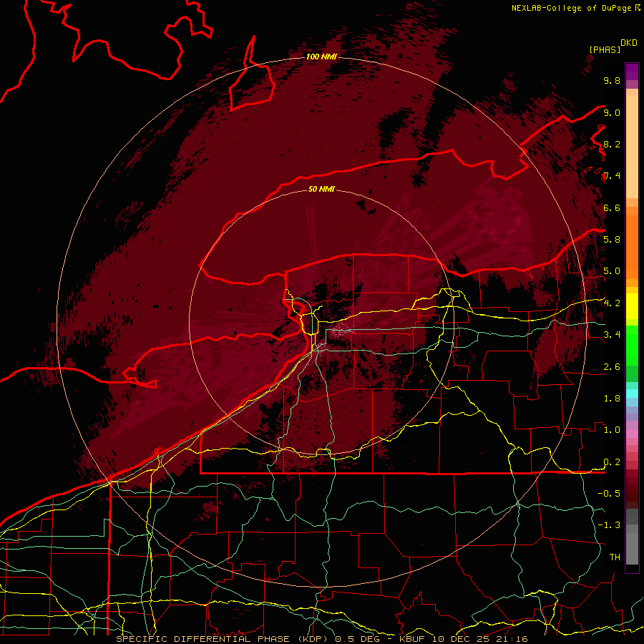
Task: Click the 50 NMI range ring label
Action: (x=321, y=189)
